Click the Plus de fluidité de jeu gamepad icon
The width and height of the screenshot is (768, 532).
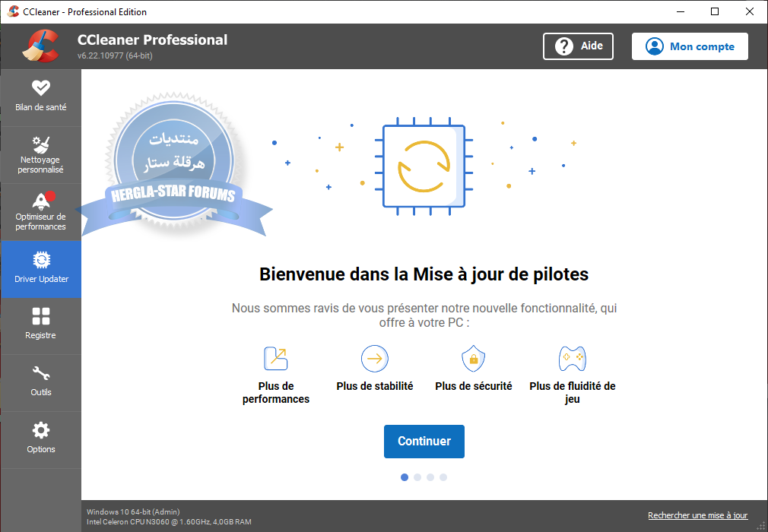click(572, 358)
